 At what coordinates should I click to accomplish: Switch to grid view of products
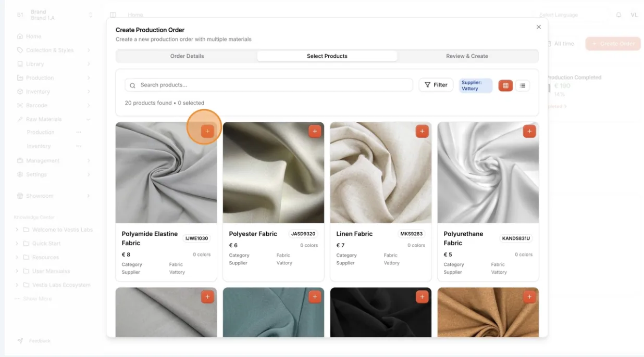pyautogui.click(x=505, y=85)
